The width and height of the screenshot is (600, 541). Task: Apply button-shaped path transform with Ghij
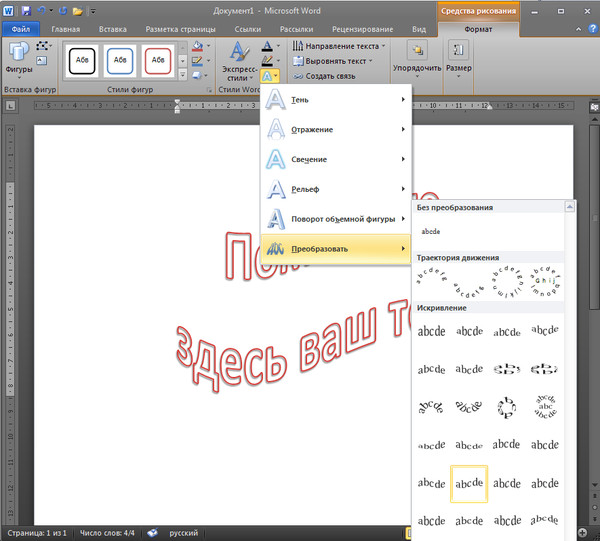[545, 282]
